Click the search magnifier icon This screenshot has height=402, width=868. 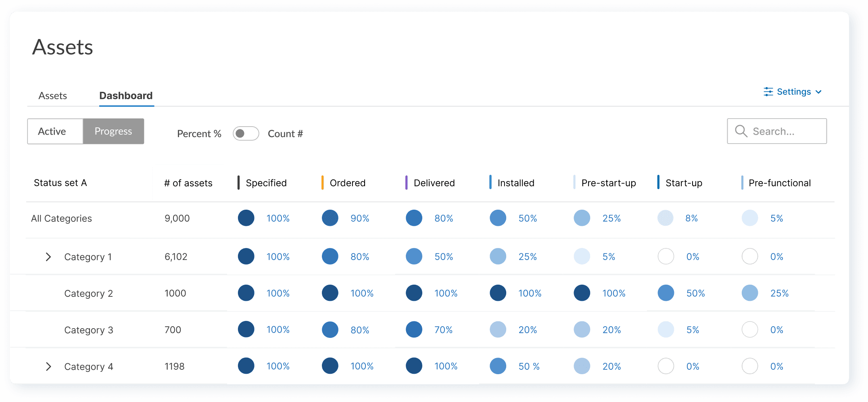741,131
